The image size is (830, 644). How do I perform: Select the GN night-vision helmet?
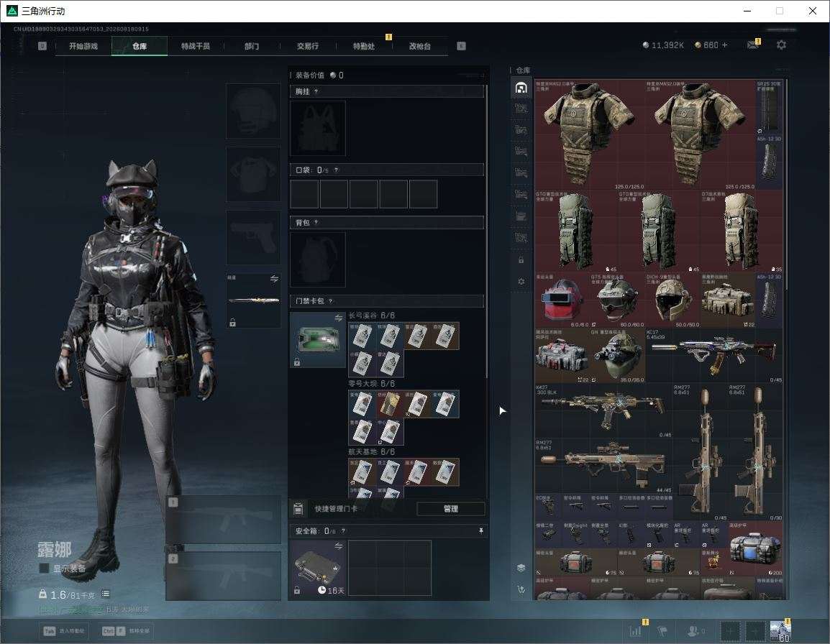pyautogui.click(x=617, y=356)
